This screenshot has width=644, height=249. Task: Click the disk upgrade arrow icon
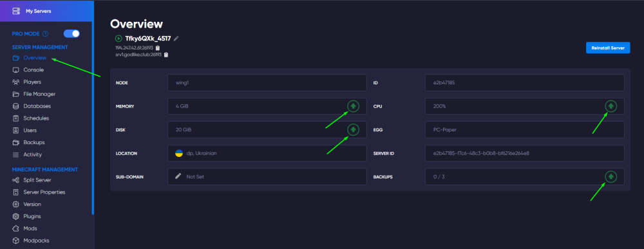pos(353,129)
